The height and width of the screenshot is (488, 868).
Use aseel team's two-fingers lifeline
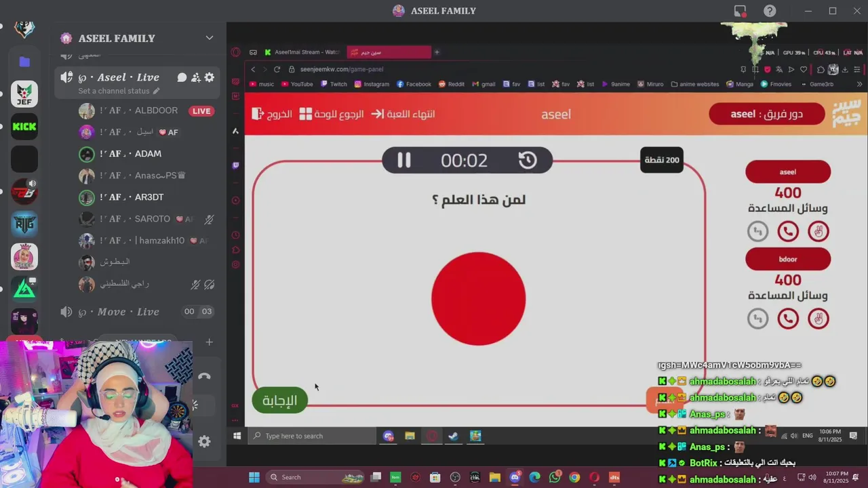click(x=818, y=232)
